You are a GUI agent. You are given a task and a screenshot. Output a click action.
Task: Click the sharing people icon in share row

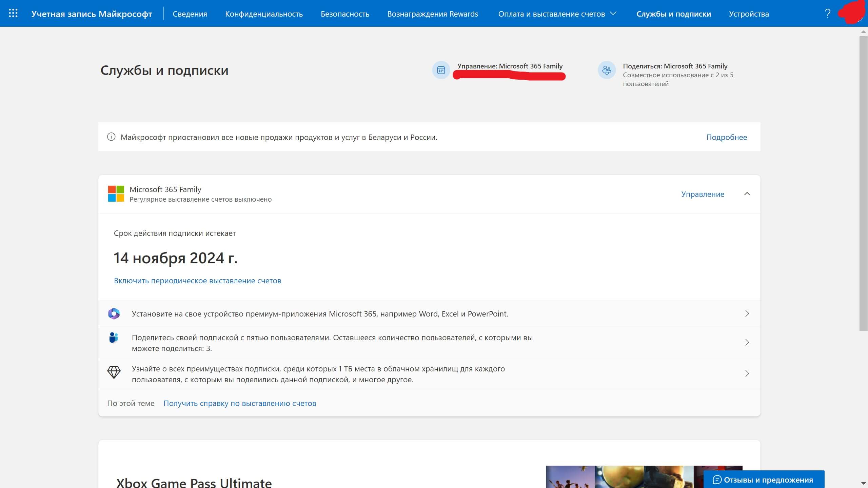coord(114,338)
